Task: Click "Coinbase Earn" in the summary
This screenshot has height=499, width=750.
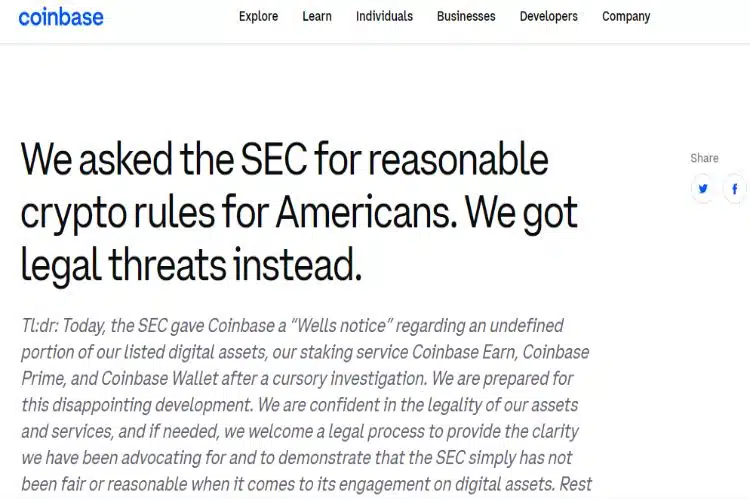Action: click(464, 352)
